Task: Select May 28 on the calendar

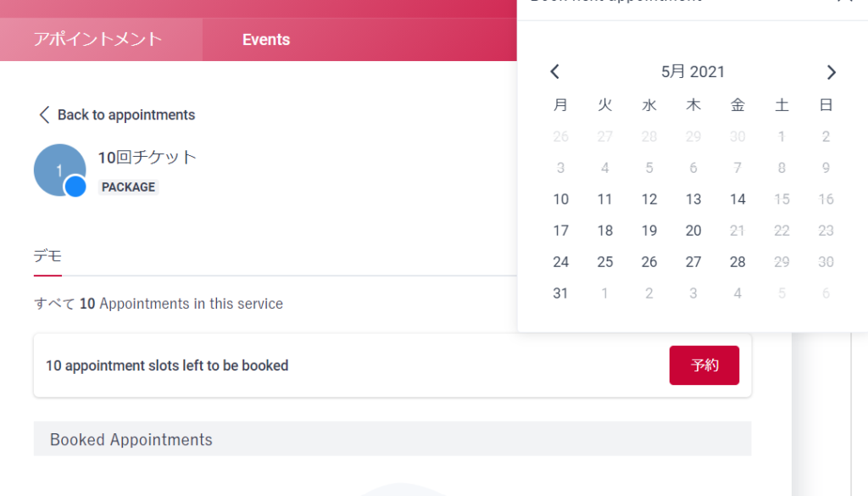Action: tap(737, 262)
